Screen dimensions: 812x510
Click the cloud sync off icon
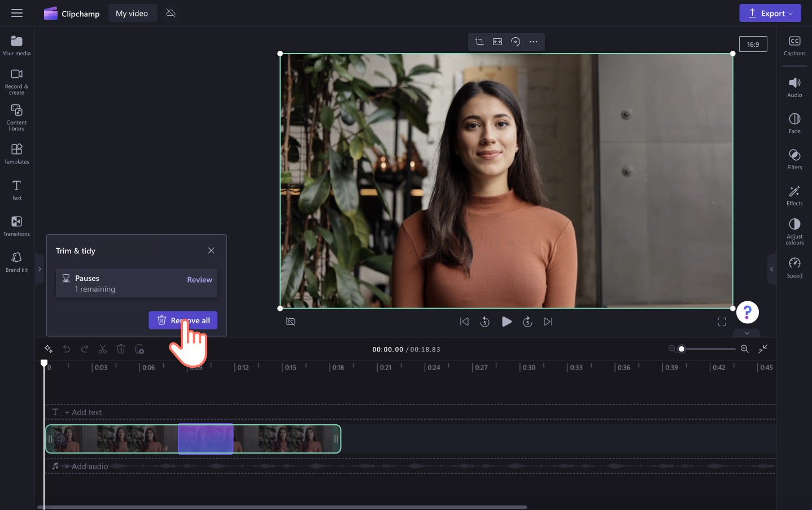coord(171,13)
